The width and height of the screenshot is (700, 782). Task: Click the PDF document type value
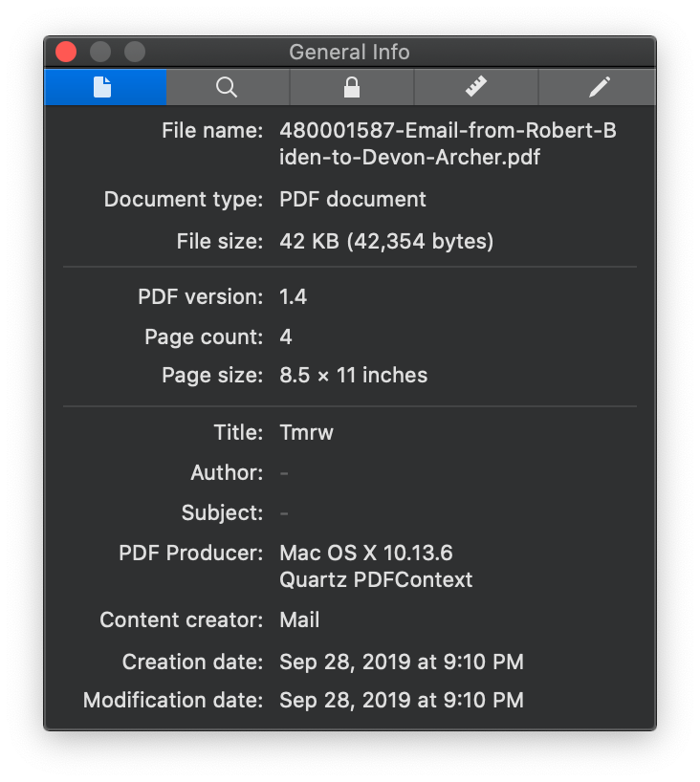pyautogui.click(x=353, y=200)
